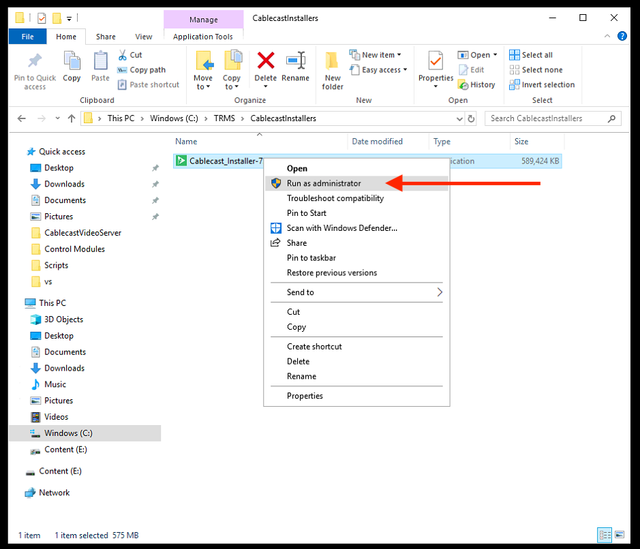640x549 pixels.
Task: Select Scan with Windows Defender
Action: coord(357,228)
